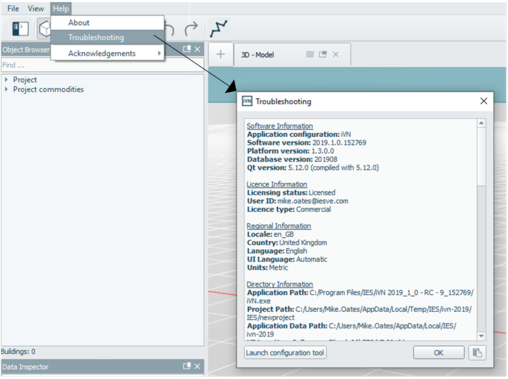Click Launch configuration tool button
Viewport: 508px width, 379px height.
pyautogui.click(x=285, y=353)
